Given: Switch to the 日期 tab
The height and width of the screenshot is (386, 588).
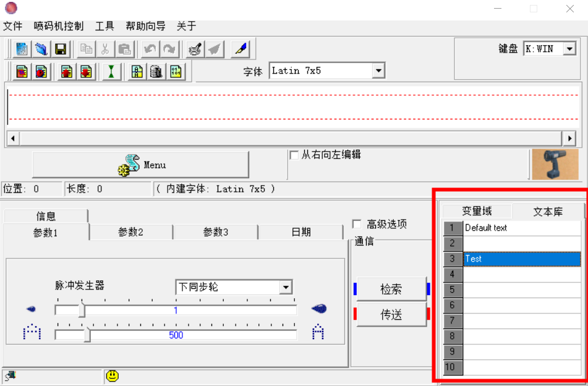Looking at the screenshot, I should 301,232.
